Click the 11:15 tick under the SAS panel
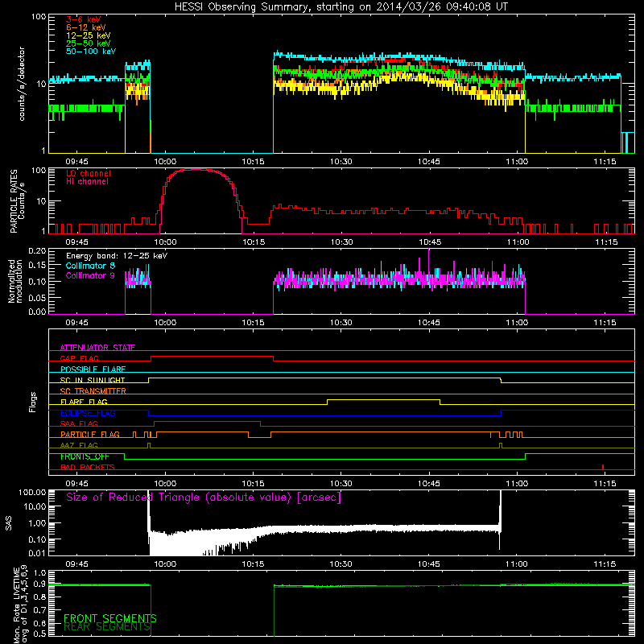This screenshot has width=644, height=644. tap(605, 564)
